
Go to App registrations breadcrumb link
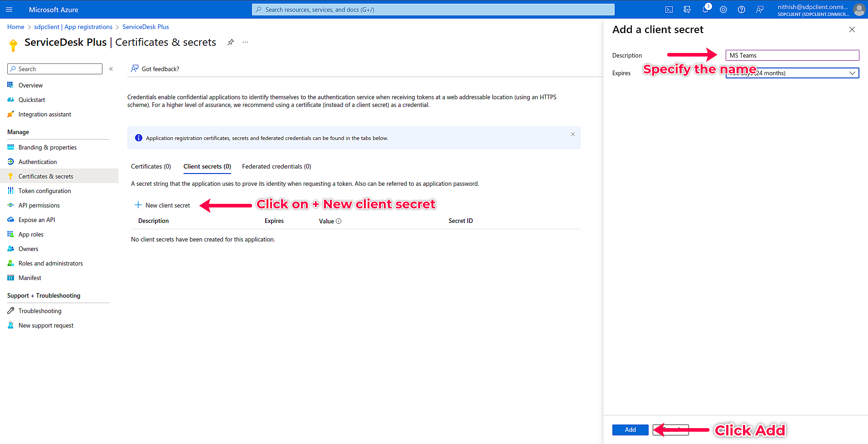[74, 27]
